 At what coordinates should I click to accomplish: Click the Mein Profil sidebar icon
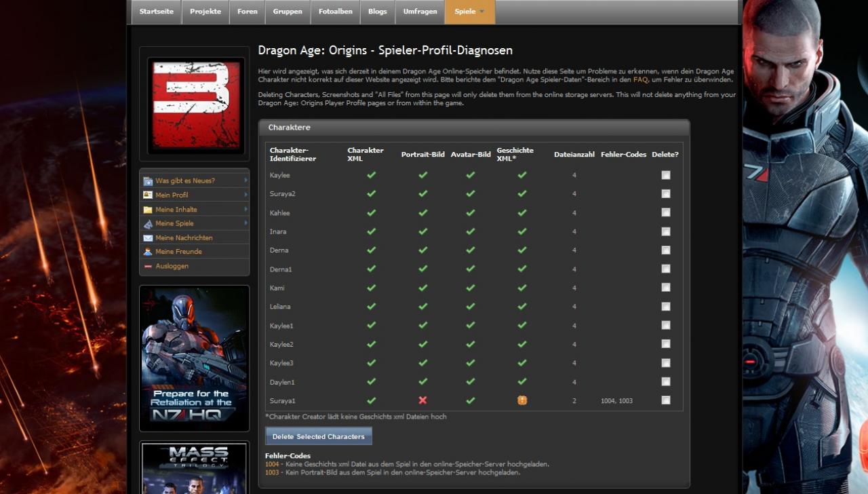(x=148, y=195)
